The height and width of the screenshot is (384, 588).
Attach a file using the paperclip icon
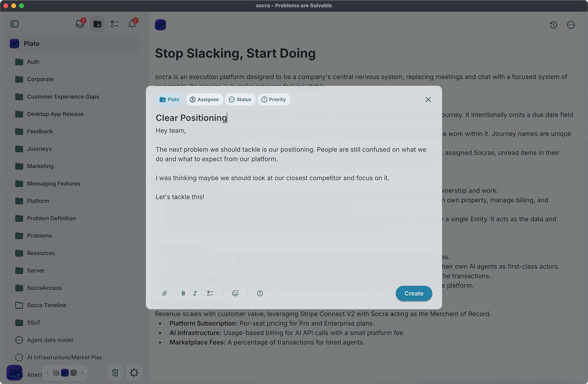[x=164, y=293]
